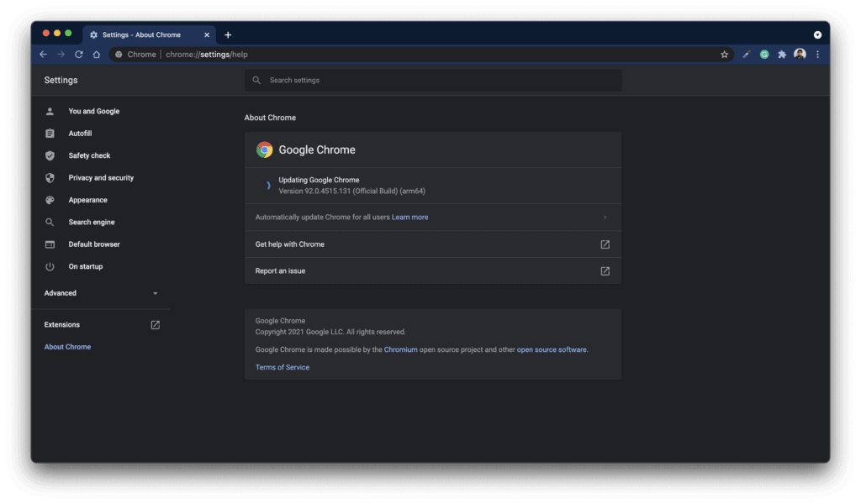This screenshot has height=504, width=861.
Task: Select Appearance in the sidebar
Action: pos(87,200)
